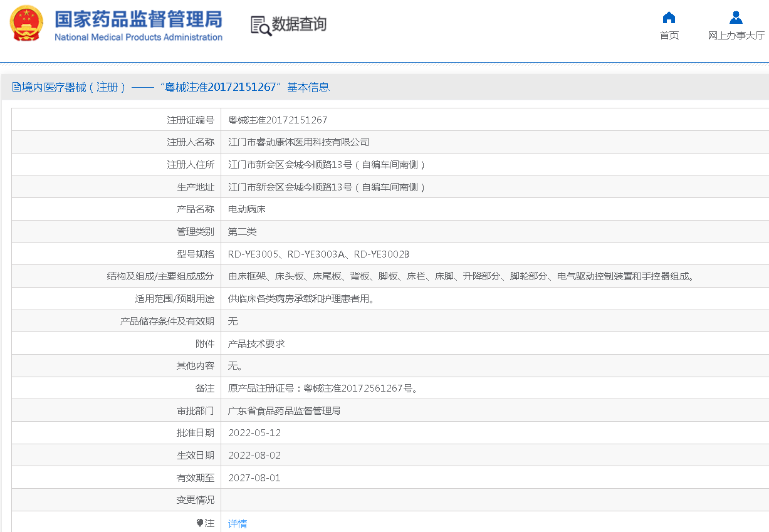Screen dimensions: 769x532
Task: Select the 国家药品监督管理局 header text logo
Action: [139, 19]
